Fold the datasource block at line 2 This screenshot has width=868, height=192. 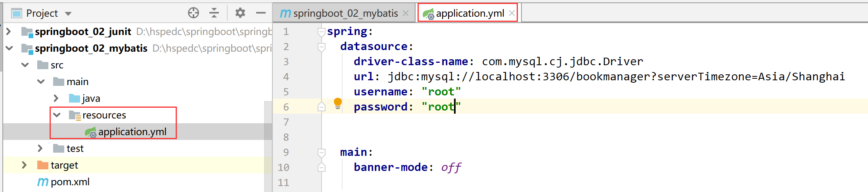[x=322, y=47]
